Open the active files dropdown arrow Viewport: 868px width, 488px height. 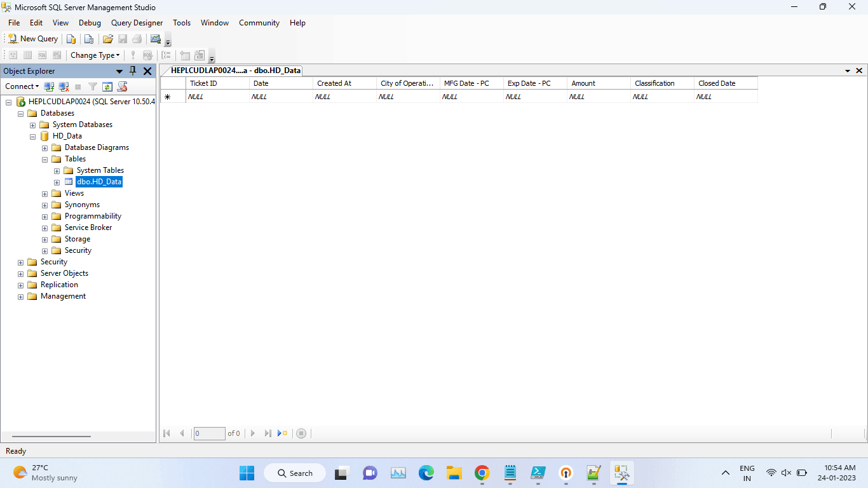click(848, 71)
